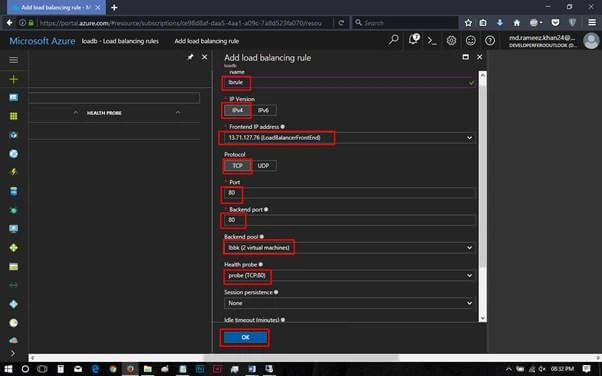Open a new browser tab
This screenshot has width=602, height=376.
pyautogui.click(x=114, y=7)
